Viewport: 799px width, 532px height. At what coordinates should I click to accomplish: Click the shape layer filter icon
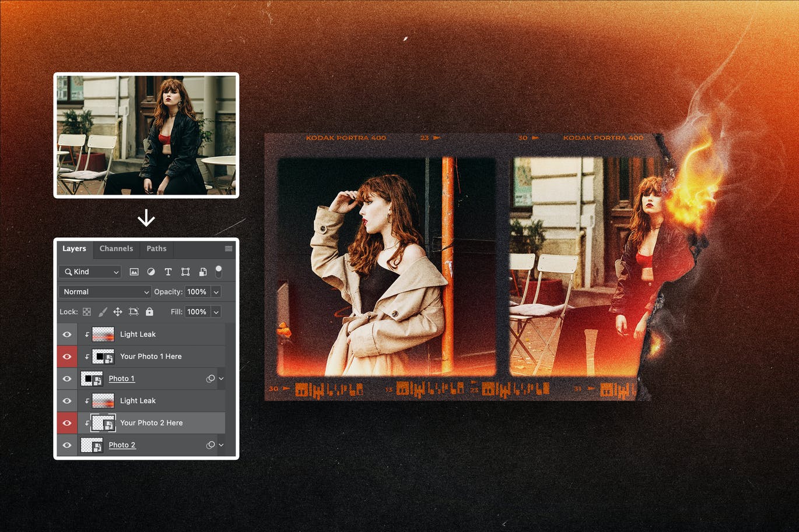coord(185,272)
